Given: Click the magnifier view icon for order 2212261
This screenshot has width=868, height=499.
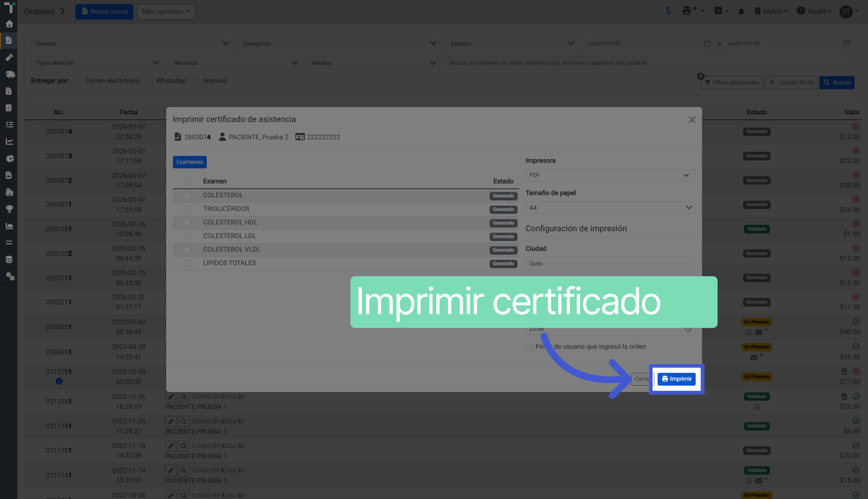Looking at the screenshot, I should 183,397.
